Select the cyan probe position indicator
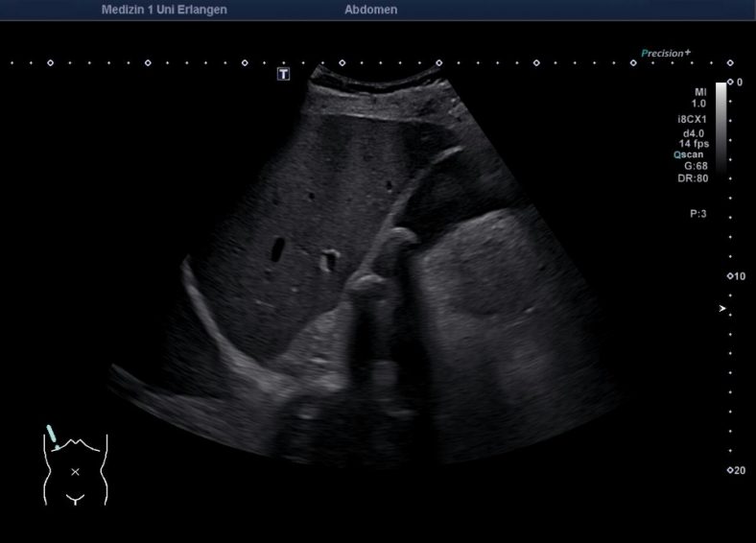The width and height of the screenshot is (756, 543). (54, 437)
